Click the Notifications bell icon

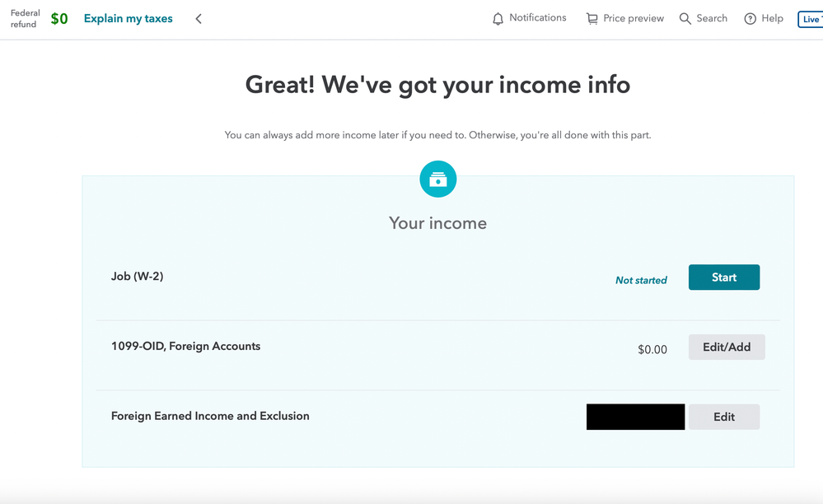click(498, 19)
